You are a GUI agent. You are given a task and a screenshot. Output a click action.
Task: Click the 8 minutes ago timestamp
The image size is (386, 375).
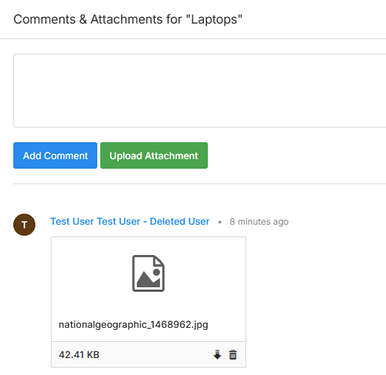[259, 222]
